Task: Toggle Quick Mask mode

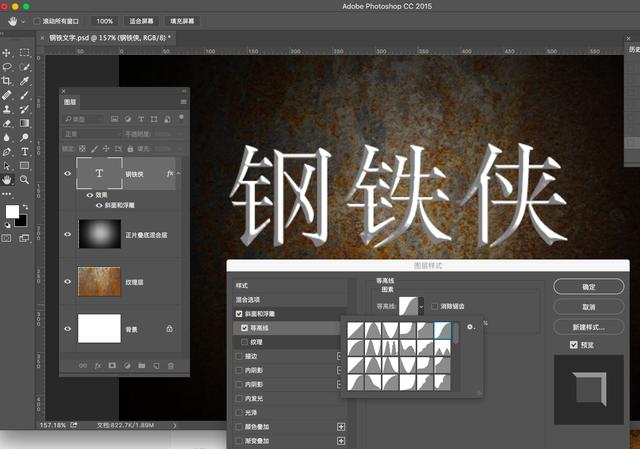Action: (x=7, y=238)
